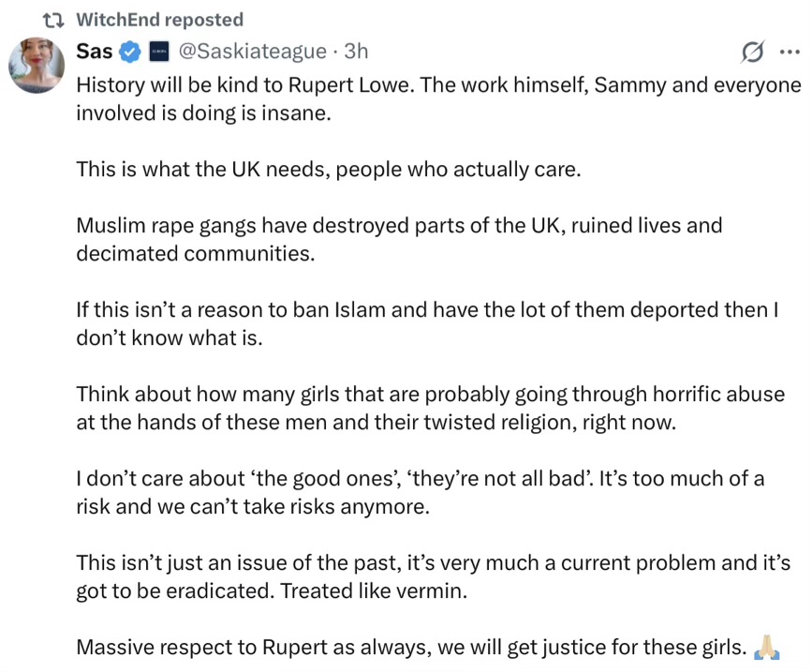Viewport: 812px width, 672px height.
Task: Click the blue verified checkmark badge
Action: coord(131,52)
